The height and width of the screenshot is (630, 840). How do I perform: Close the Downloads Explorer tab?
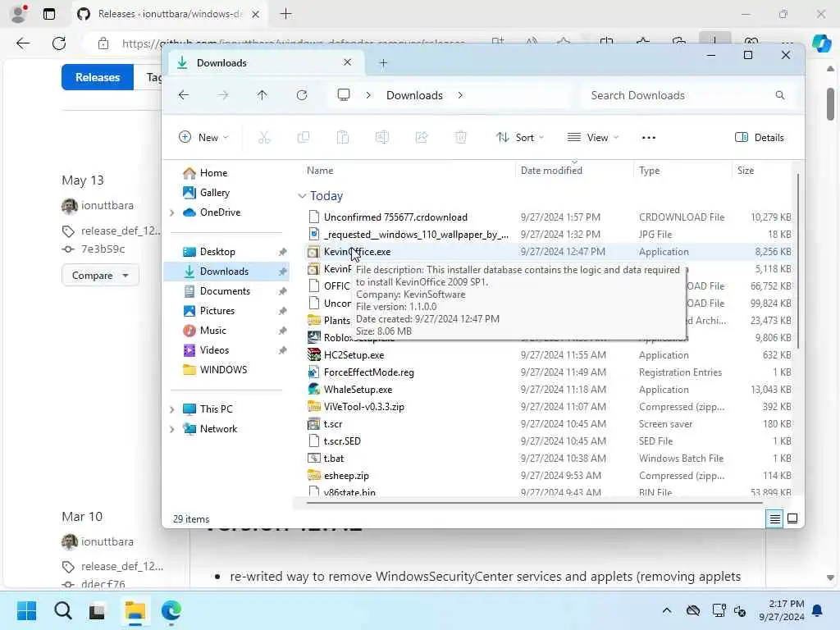pyautogui.click(x=347, y=62)
